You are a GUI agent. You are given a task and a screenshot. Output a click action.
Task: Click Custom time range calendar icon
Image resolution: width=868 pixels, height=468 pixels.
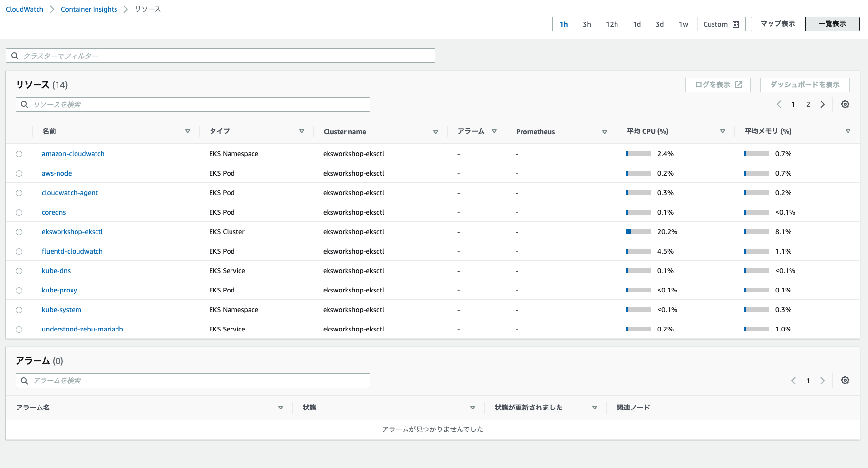[736, 24]
